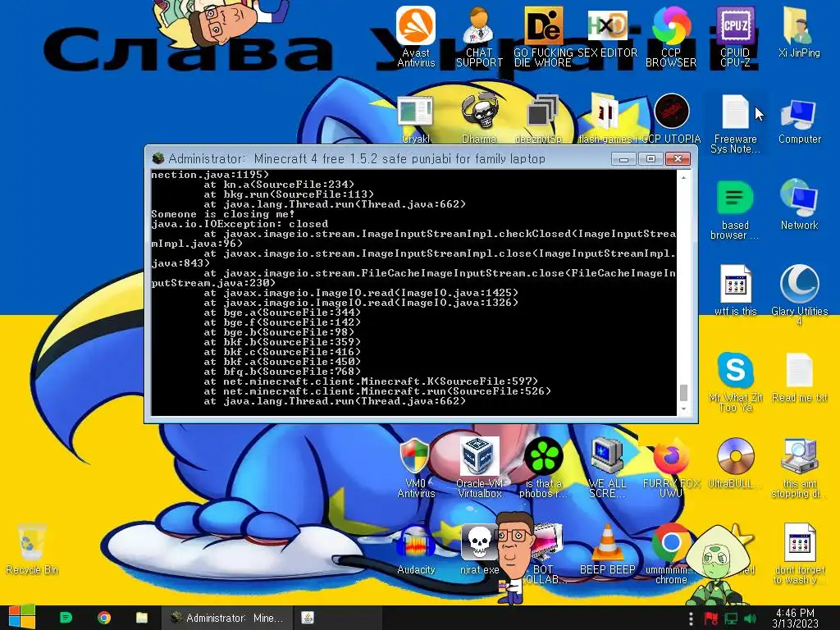The width and height of the screenshot is (840, 630).
Task: Click the 'java.io.IOException: closed' line
Action: click(240, 224)
